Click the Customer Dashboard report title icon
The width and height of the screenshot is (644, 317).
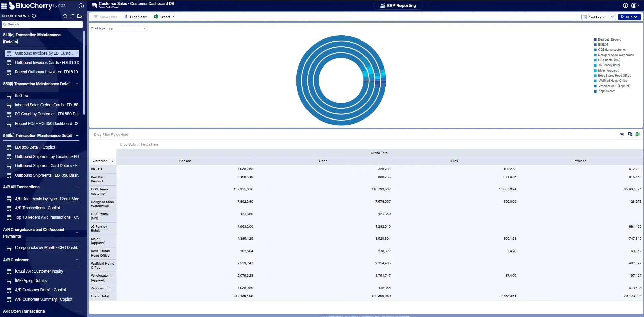click(x=94, y=6)
